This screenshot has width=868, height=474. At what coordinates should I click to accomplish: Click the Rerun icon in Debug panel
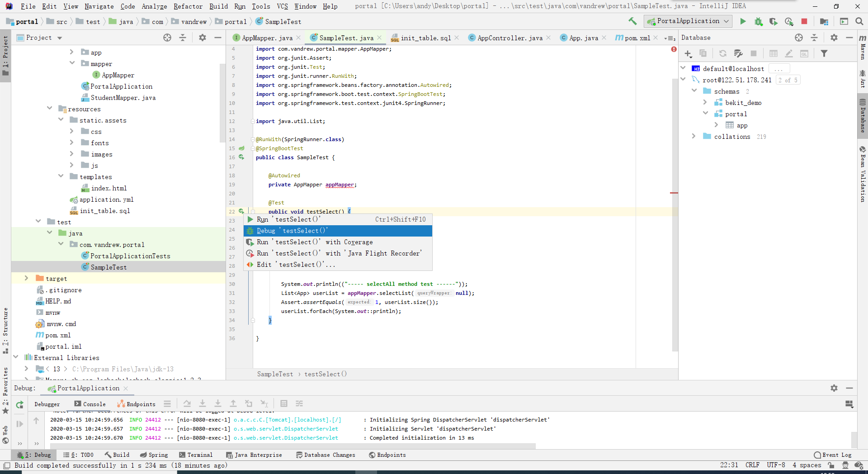pyautogui.click(x=19, y=405)
